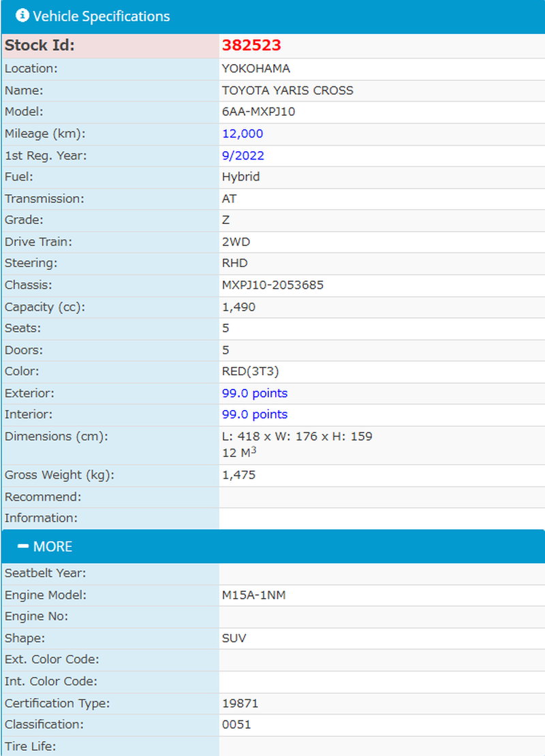Click the certification type value 19871
The image size is (545, 756).
click(240, 704)
